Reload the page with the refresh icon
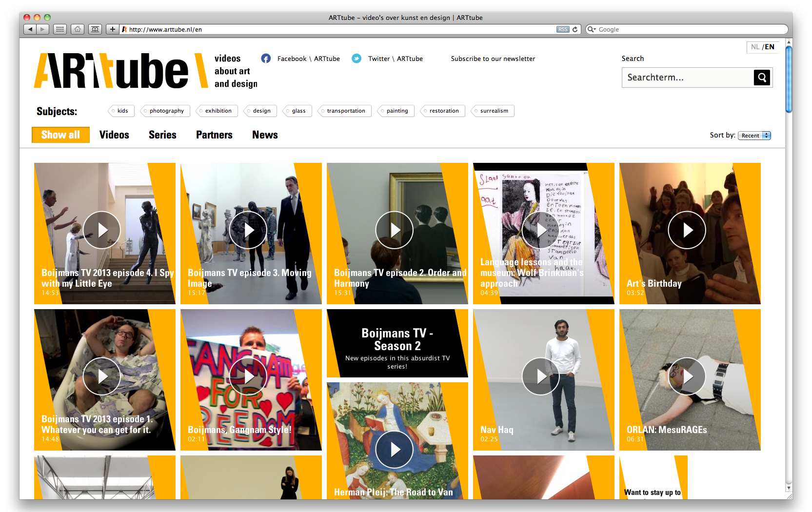 [575, 29]
